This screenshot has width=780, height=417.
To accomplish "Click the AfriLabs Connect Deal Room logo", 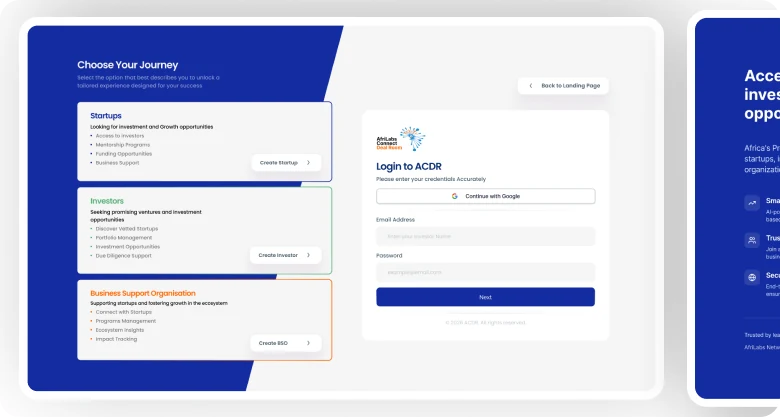I will click(401, 139).
